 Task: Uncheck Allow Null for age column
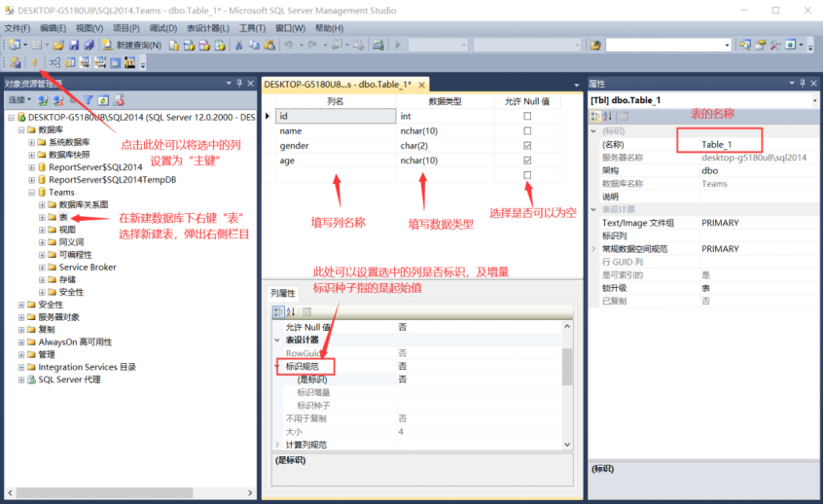click(x=527, y=160)
